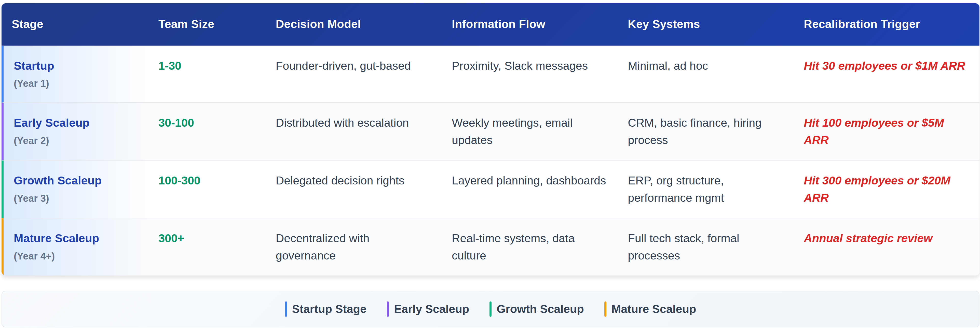Image resolution: width=980 pixels, height=333 pixels.
Task: Click the Decision Model column header
Action: (x=318, y=24)
